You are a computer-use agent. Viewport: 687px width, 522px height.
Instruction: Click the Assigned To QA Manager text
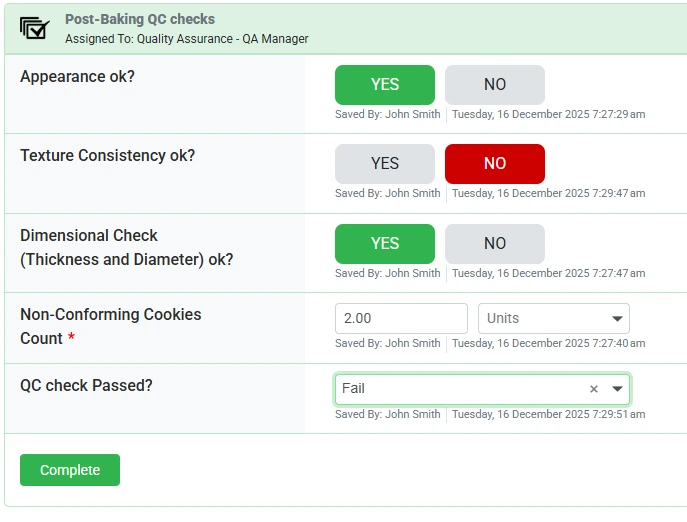coord(187,39)
